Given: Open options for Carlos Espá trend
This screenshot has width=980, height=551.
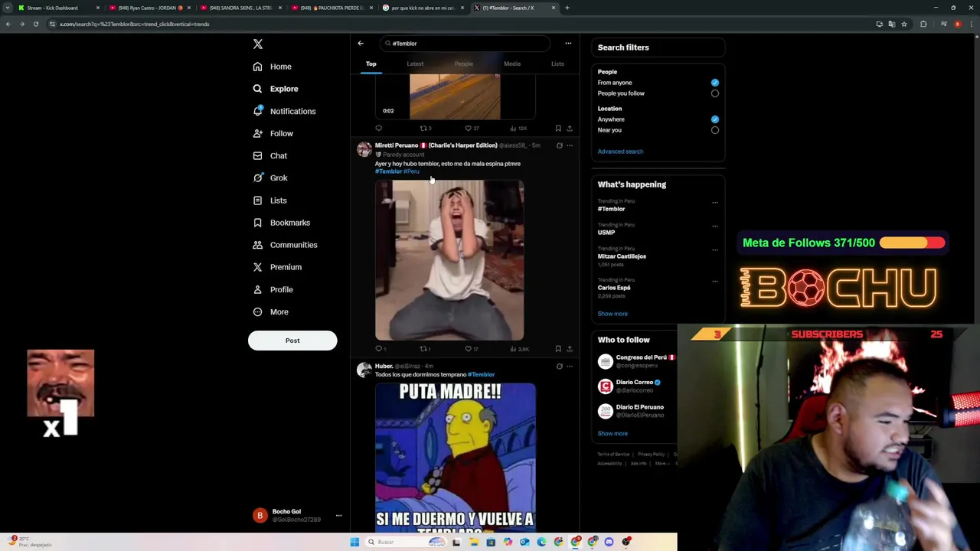Looking at the screenshot, I should (x=715, y=282).
